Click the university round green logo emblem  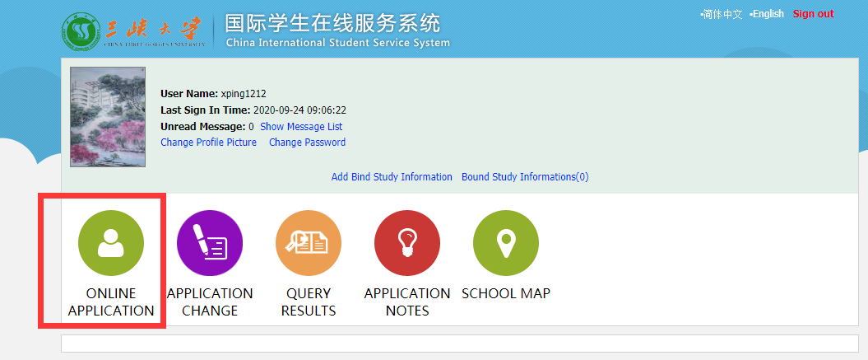pos(81,32)
